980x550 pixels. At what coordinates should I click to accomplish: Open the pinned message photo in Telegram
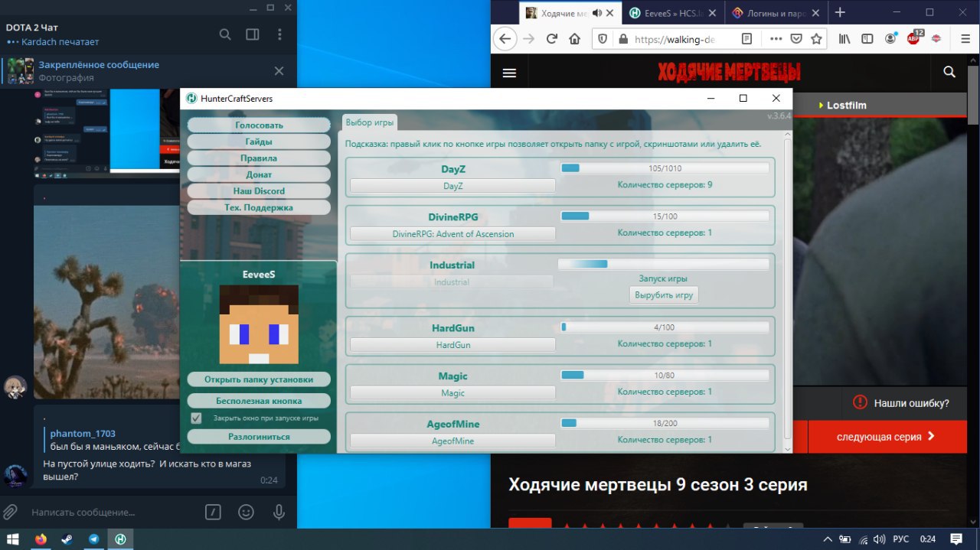[21, 71]
